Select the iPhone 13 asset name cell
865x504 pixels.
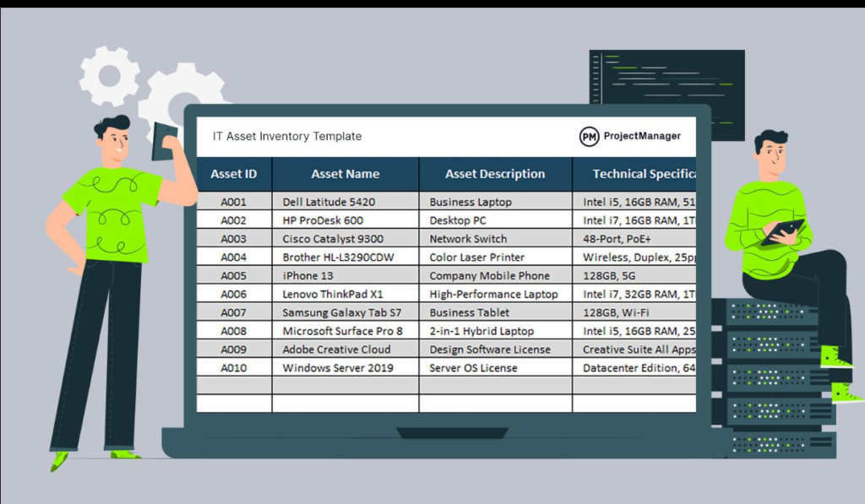coord(308,276)
